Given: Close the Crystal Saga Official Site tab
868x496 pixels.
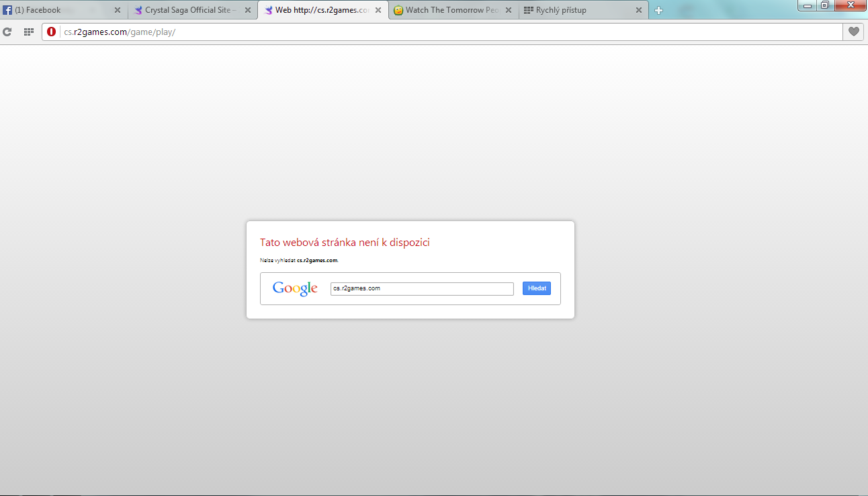Looking at the screenshot, I should click(248, 10).
